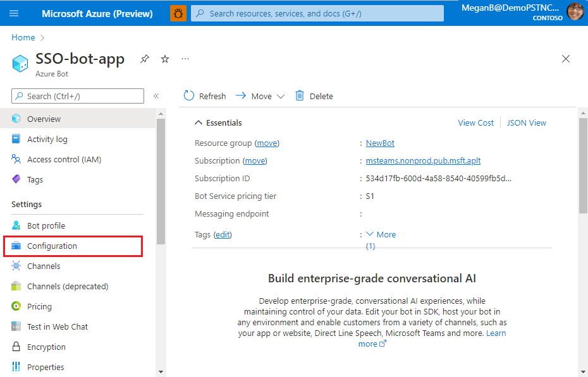Click move link beside Resource group
Viewport: 588px width, 377px height.
[x=267, y=143]
